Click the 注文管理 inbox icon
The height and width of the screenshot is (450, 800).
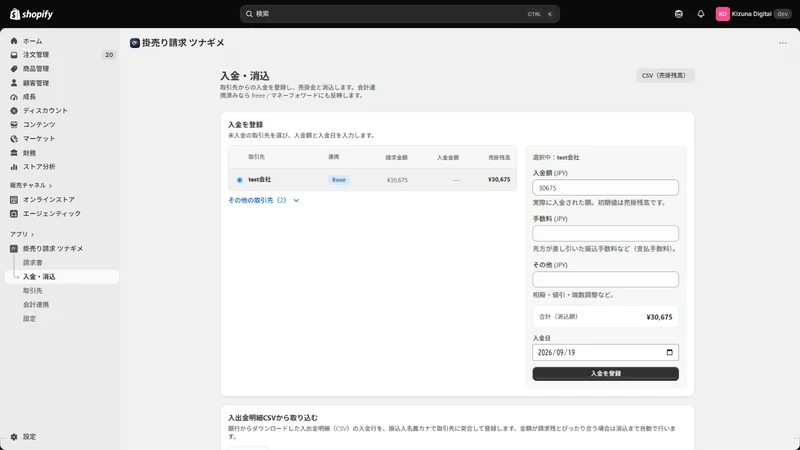point(14,55)
